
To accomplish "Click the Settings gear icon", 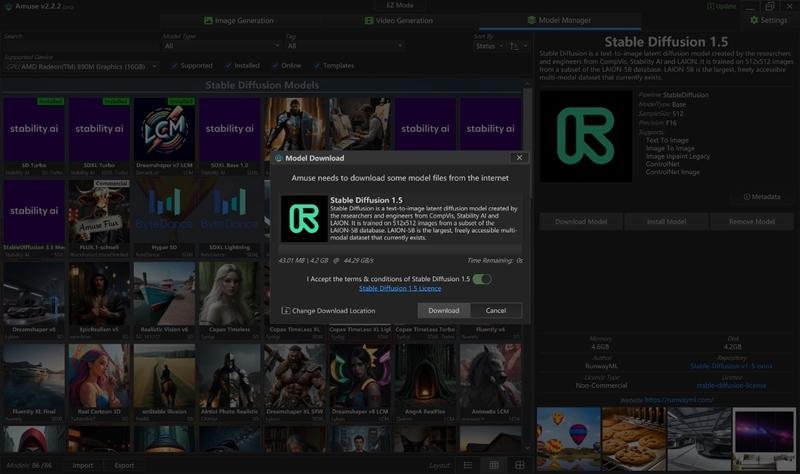I will [754, 20].
